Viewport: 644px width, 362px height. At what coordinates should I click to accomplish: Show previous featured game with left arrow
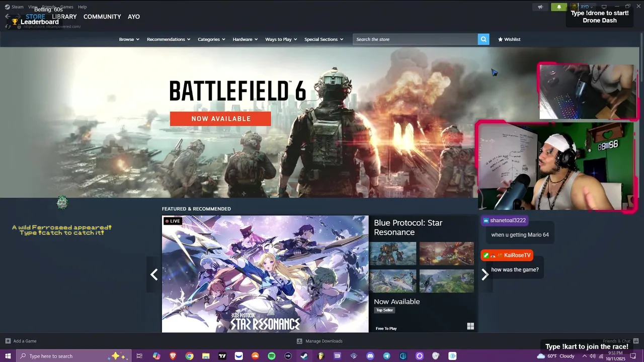(154, 274)
